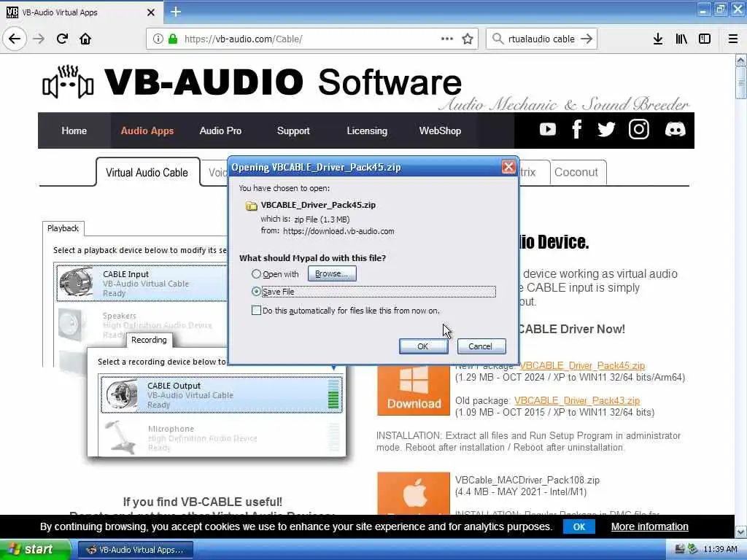
Task: Toggle the sidebar view icon
Action: (x=705, y=39)
